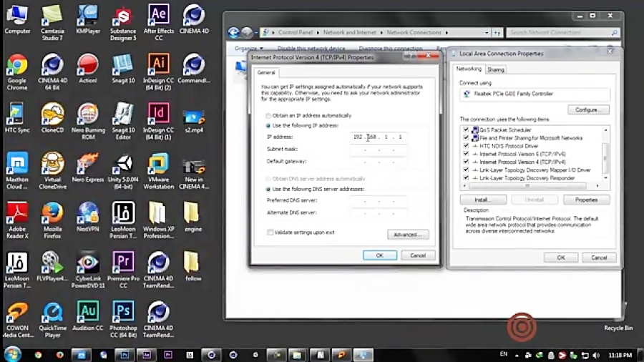The image size is (644, 362).
Task: Uncheck Internet Protocol Version 6 (TCP/IPv6)
Action: 466,154
